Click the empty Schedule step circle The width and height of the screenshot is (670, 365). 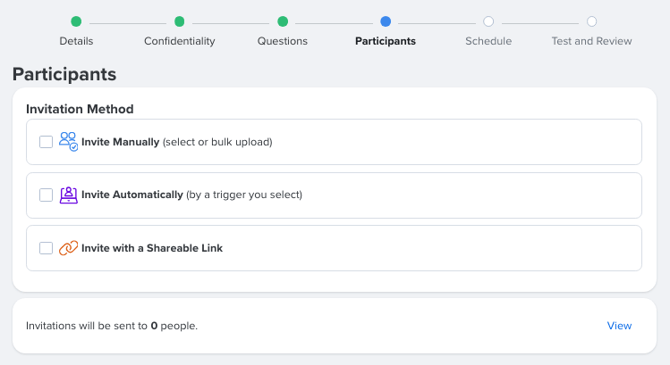coord(488,21)
